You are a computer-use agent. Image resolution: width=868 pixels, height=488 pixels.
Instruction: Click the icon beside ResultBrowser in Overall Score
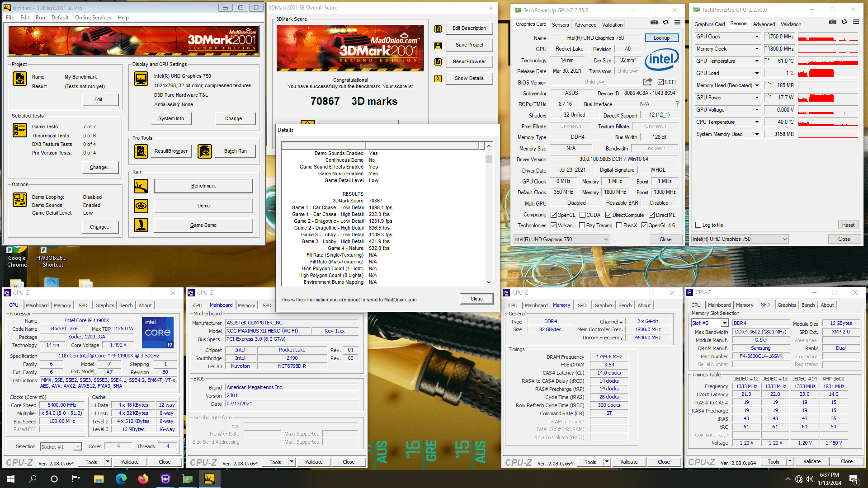(438, 62)
